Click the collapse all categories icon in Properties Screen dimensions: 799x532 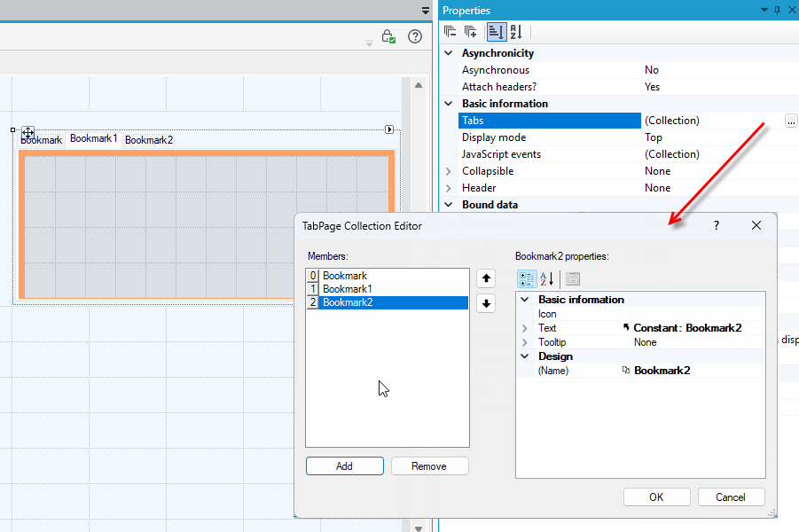pyautogui.click(x=450, y=32)
